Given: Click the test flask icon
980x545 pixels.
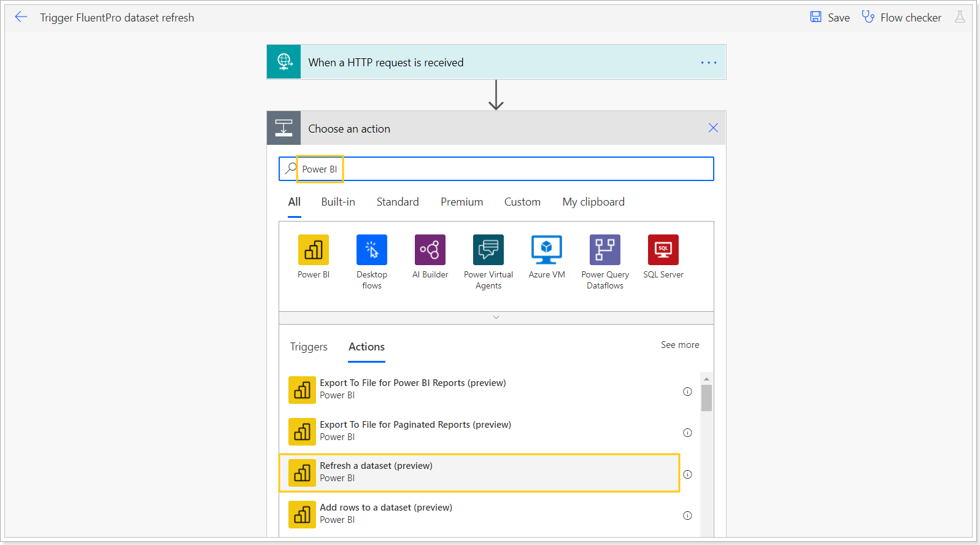Looking at the screenshot, I should [960, 17].
